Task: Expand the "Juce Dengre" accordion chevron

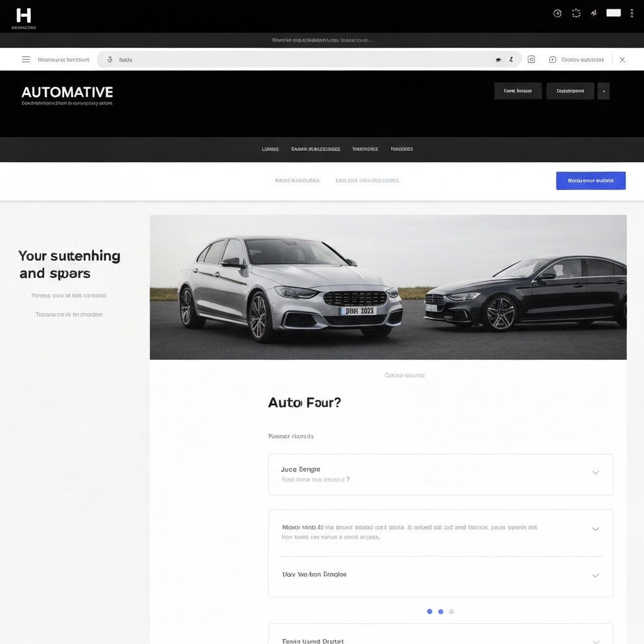Action: (595, 473)
